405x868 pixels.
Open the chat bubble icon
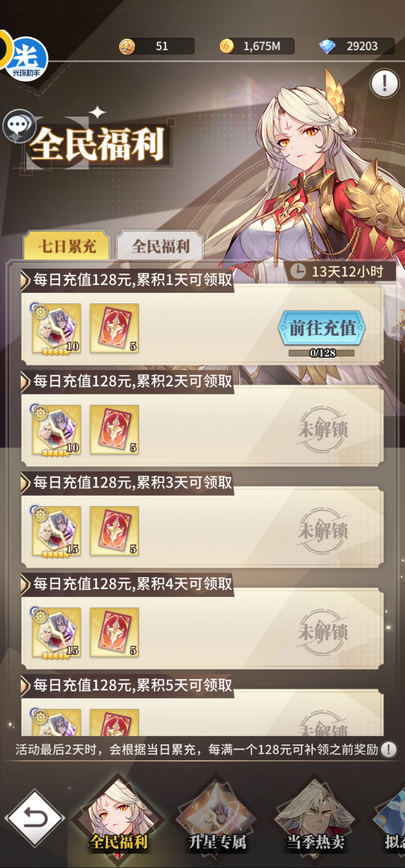coord(18,126)
